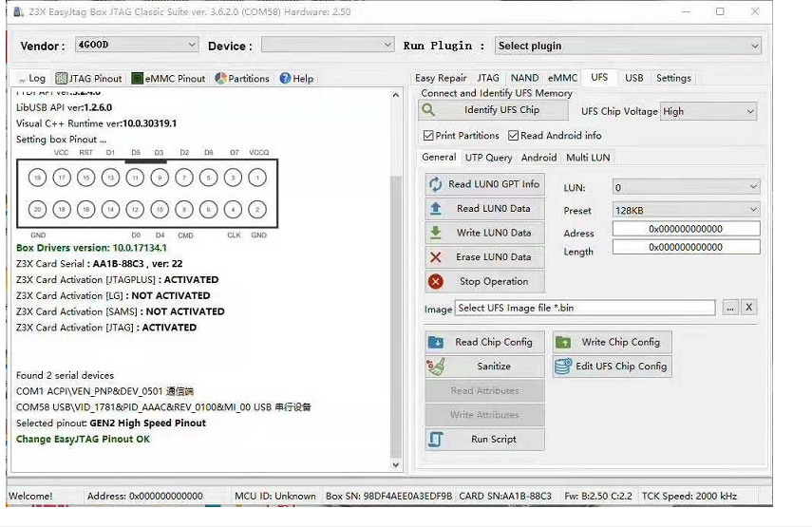Click the Length input field
The height and width of the screenshot is (527, 812).
coord(686,247)
